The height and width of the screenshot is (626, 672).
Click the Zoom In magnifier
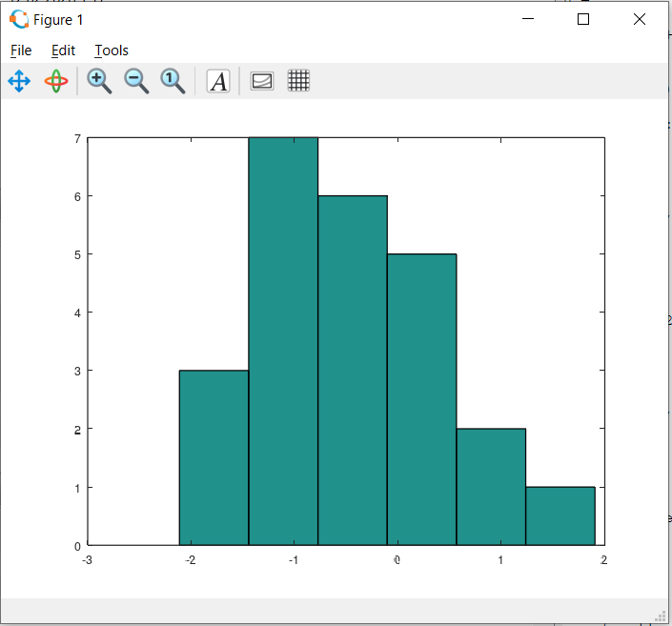(x=99, y=81)
